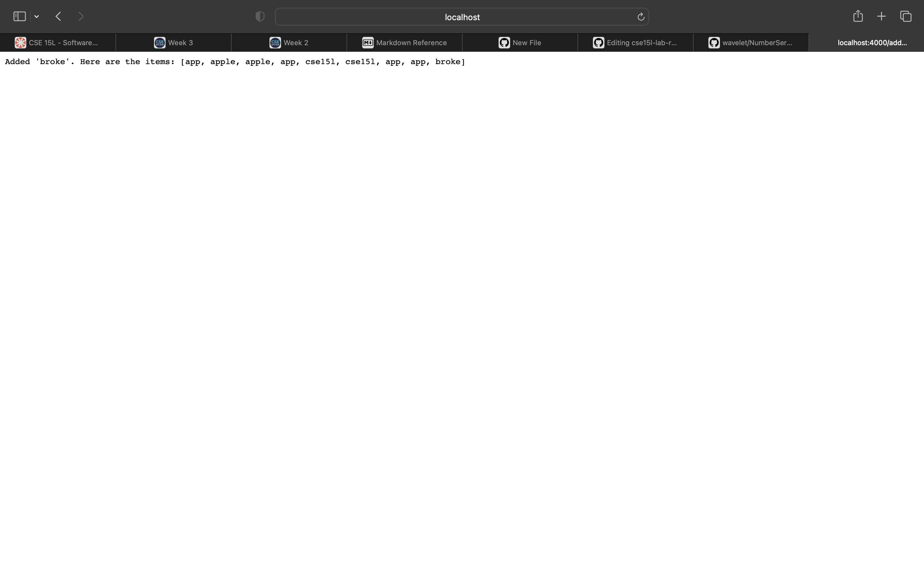Click the forward navigation arrow
Viewport: 924px width, 577px height.
(81, 16)
